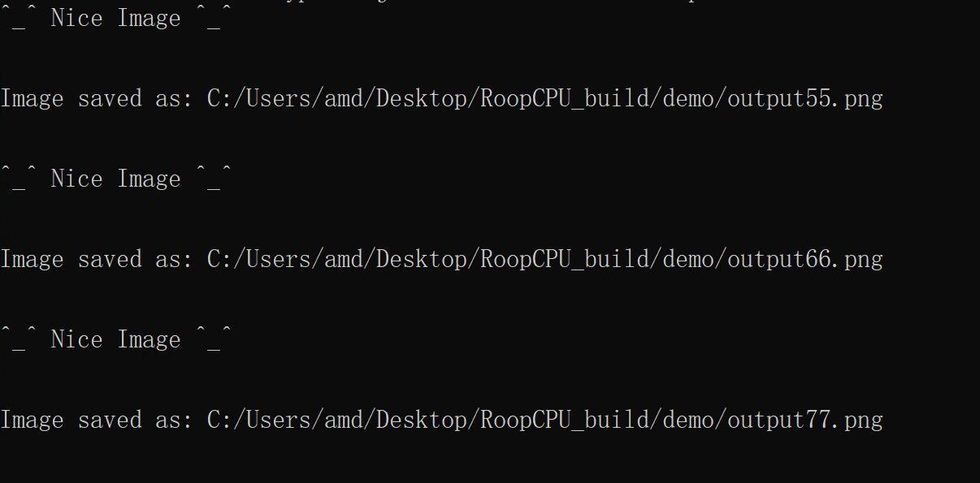Click "RoopCPU_build" in the output66 path
The height and width of the screenshot is (483, 980).
[x=565, y=260]
